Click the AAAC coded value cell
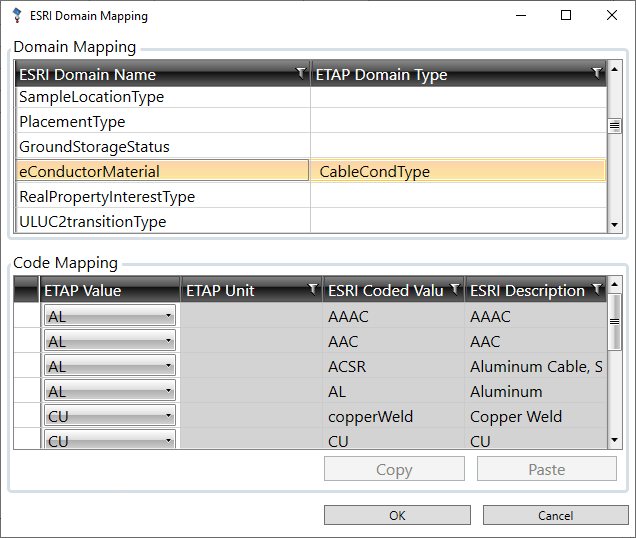The image size is (636, 538). coord(393,316)
